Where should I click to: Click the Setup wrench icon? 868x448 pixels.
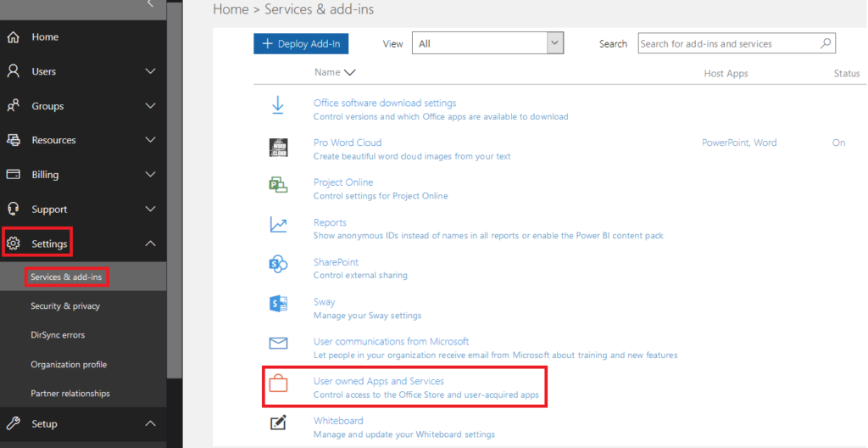pyautogui.click(x=14, y=423)
